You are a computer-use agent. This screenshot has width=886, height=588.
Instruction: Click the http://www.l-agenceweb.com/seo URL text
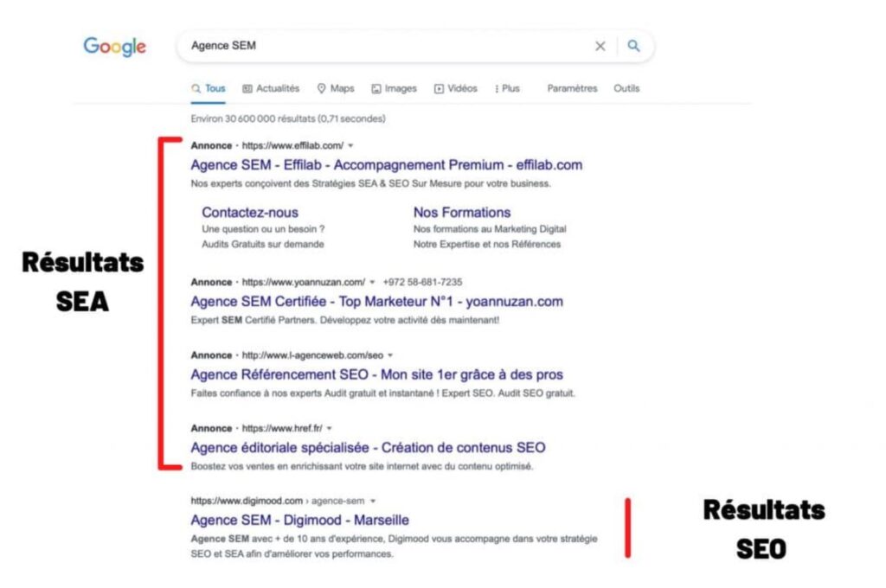pyautogui.click(x=312, y=355)
